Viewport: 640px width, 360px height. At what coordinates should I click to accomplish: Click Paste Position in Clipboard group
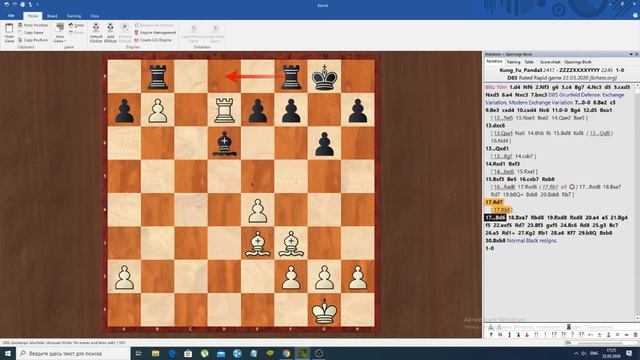(x=33, y=25)
